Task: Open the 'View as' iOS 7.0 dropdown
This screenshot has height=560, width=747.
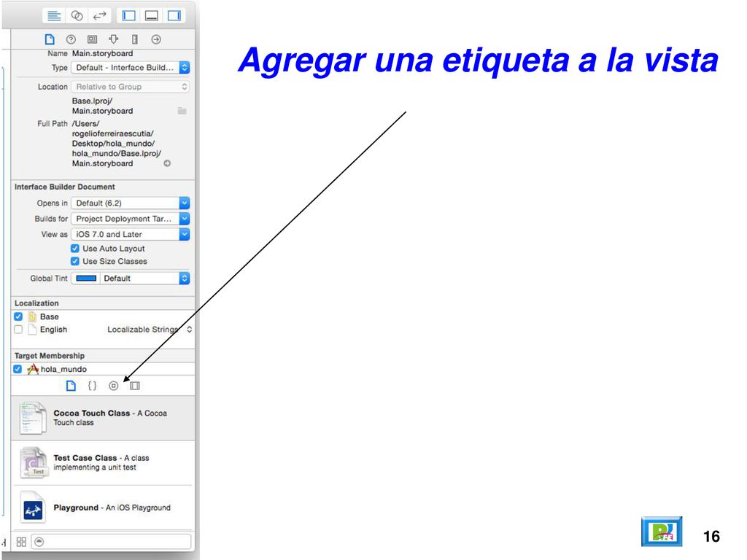Action: 131,234
